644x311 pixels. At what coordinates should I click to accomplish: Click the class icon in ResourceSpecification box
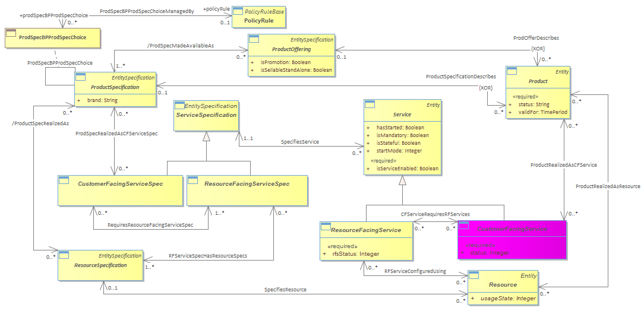point(64,255)
